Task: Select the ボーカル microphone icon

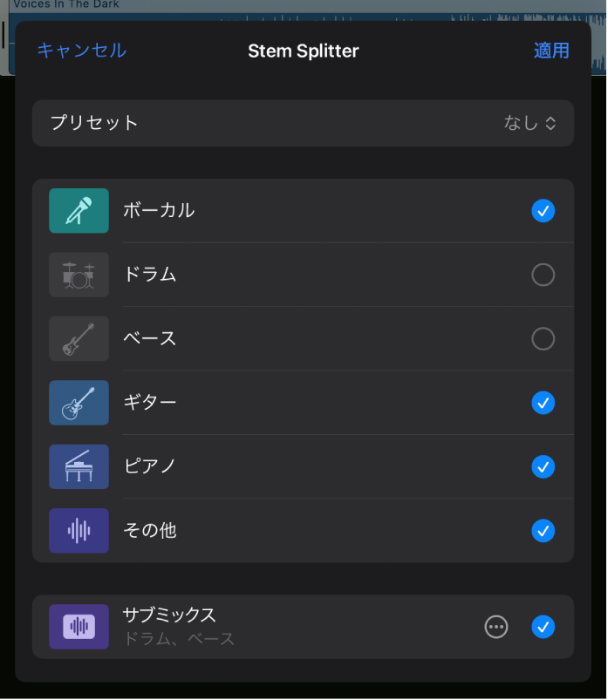Action: (x=79, y=211)
